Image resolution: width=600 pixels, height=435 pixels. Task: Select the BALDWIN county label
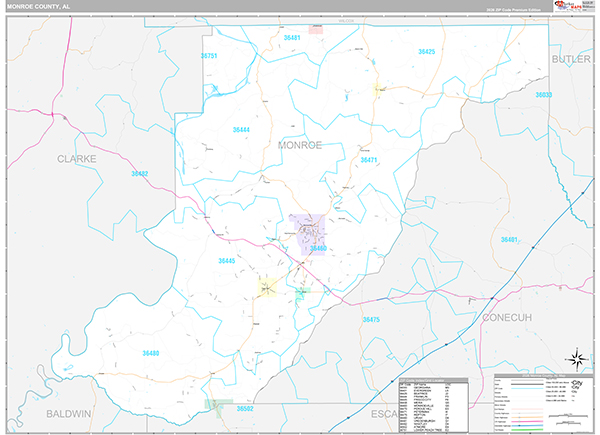click(x=70, y=412)
